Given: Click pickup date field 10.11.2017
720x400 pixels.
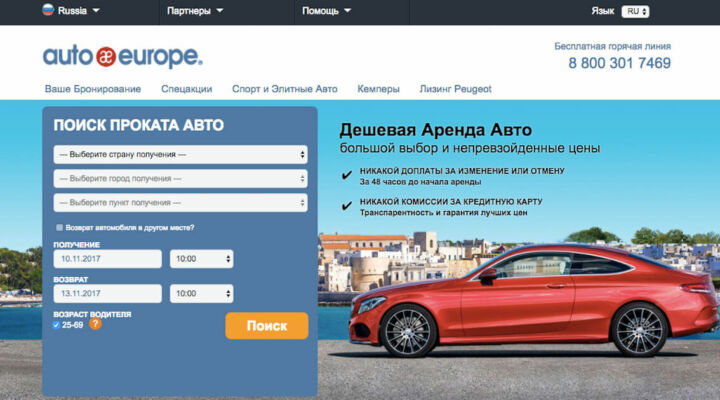Looking at the screenshot, I should coord(107,259).
